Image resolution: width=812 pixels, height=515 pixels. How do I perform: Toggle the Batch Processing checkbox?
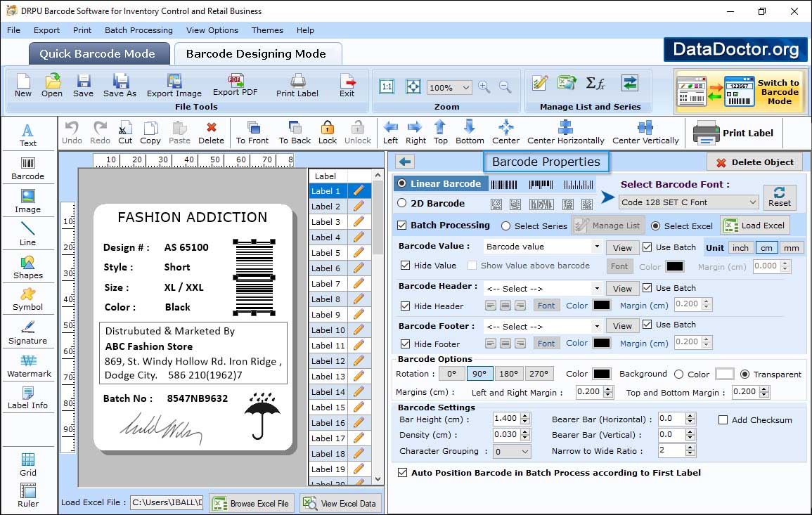point(402,225)
